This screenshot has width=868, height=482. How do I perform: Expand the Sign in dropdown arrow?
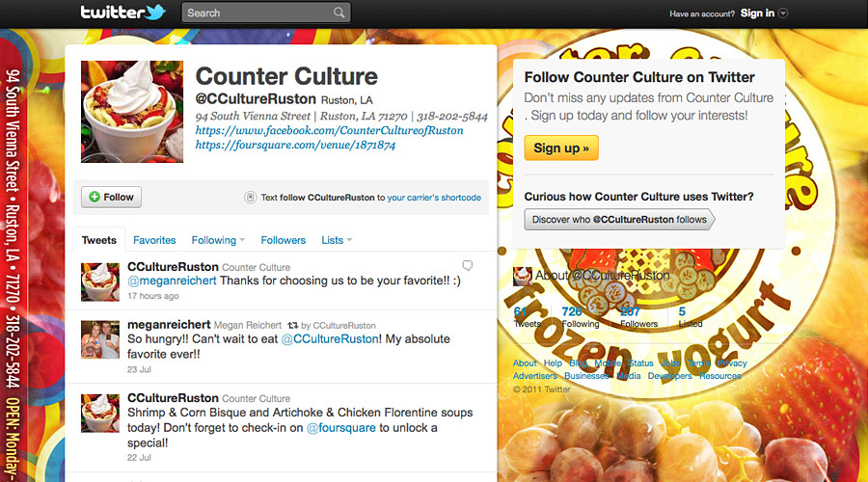(783, 13)
